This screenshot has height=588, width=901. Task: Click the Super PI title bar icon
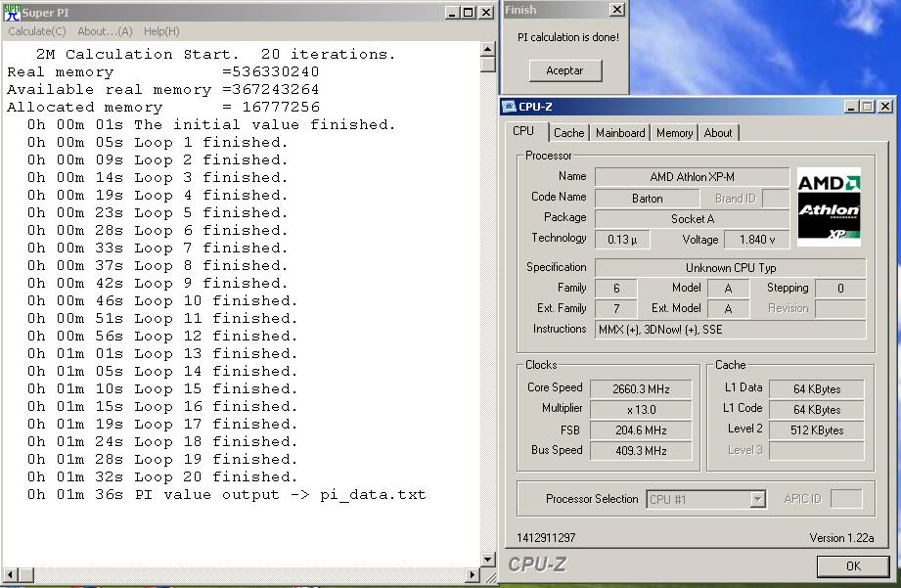coord(11,12)
